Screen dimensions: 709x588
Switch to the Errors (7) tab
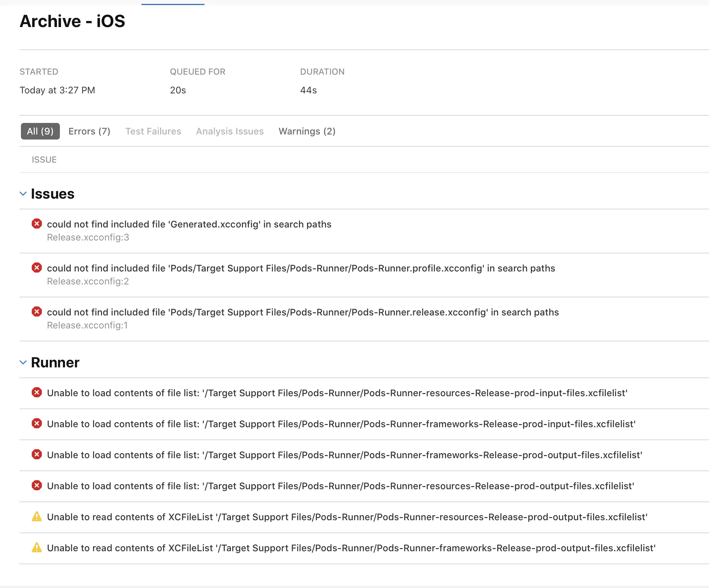[89, 131]
